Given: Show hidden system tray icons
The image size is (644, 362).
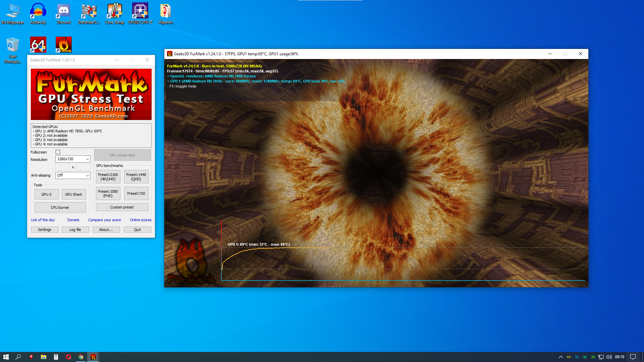Looking at the screenshot, I should (x=560, y=357).
